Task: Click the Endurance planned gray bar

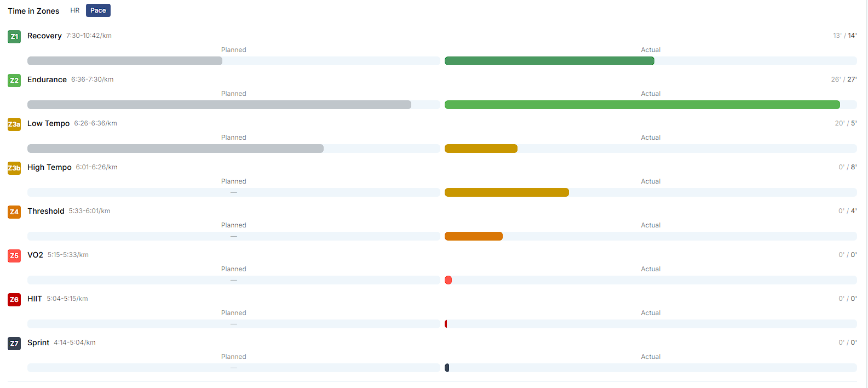Action: click(219, 105)
